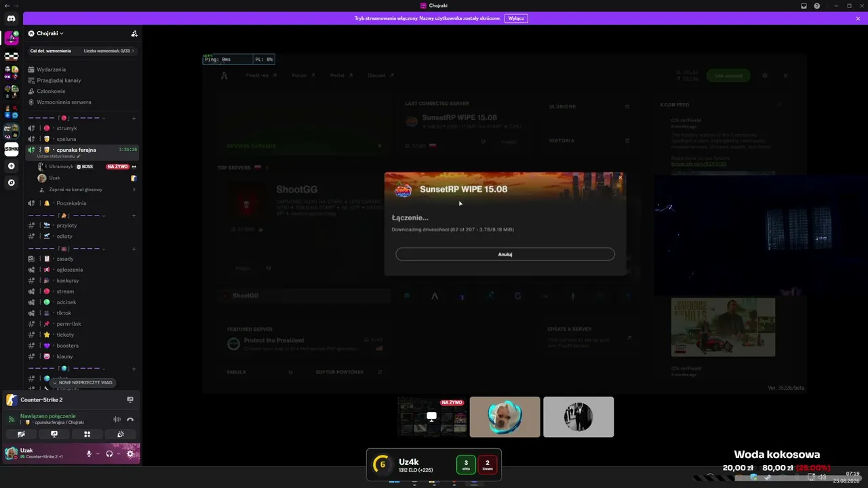Close the streamer mode banner
Screen dimensions: 868x488
pos(858,18)
